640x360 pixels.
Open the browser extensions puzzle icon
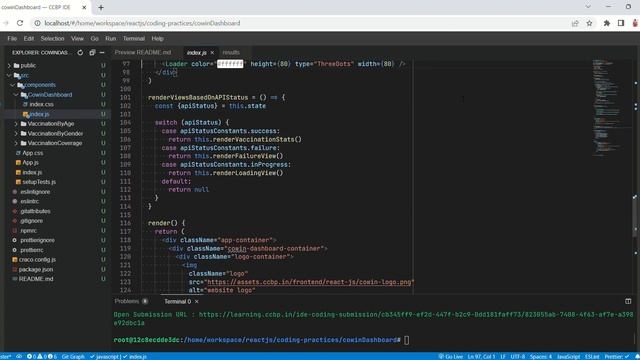(607, 23)
